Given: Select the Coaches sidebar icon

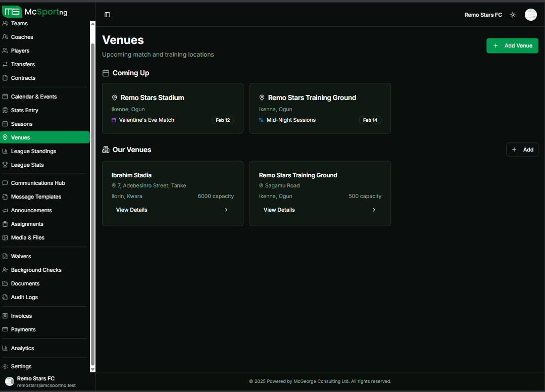Looking at the screenshot, I should [x=5, y=37].
